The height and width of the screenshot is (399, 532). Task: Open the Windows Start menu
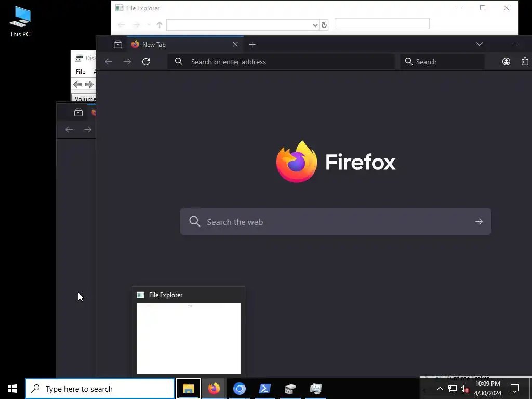click(12, 389)
